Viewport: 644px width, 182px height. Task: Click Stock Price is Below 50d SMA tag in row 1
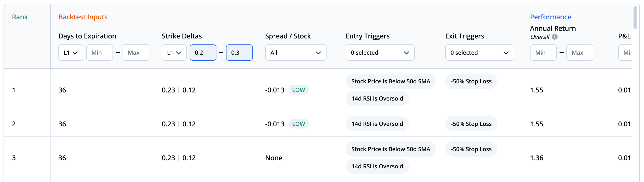(x=390, y=81)
